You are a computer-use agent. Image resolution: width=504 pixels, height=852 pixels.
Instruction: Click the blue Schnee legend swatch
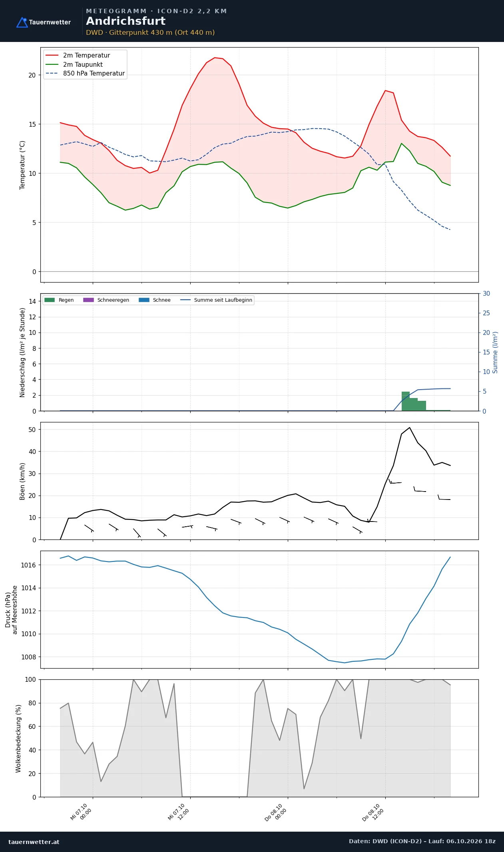144,300
